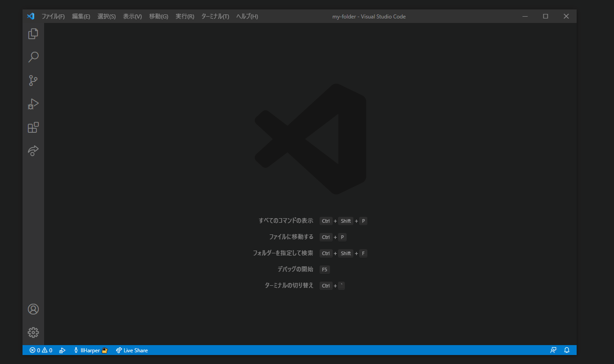Open the Explorer view in activity bar
This screenshot has width=614, height=364.
tap(33, 34)
